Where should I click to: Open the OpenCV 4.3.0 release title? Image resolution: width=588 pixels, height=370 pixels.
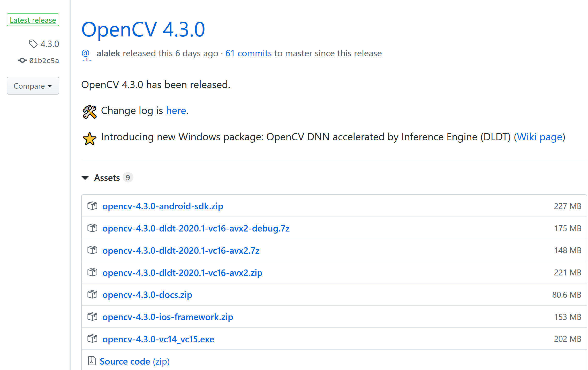pyautogui.click(x=143, y=29)
